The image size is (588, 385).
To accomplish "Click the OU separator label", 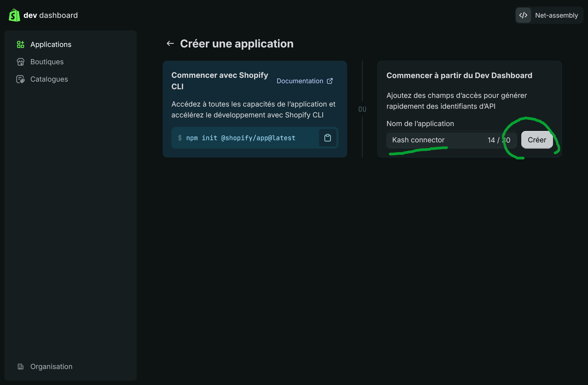I will (x=362, y=109).
